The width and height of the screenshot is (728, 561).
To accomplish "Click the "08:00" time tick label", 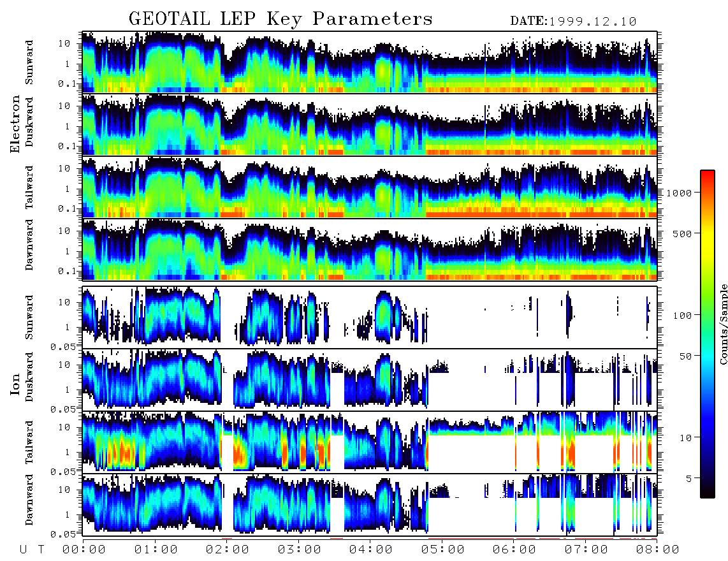I will click(x=657, y=550).
